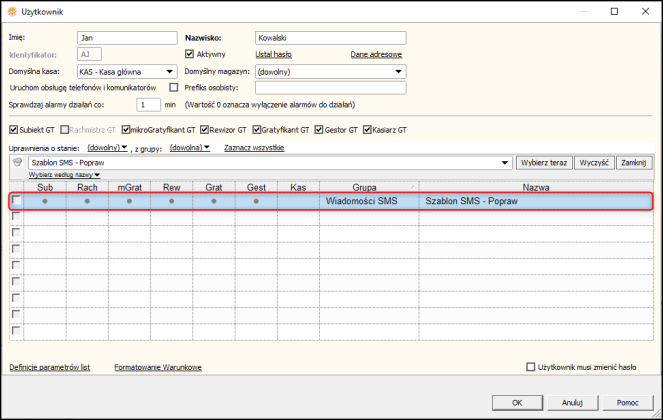
Task: Click the Sub dot in Szablon SMS row
Action: (45, 201)
